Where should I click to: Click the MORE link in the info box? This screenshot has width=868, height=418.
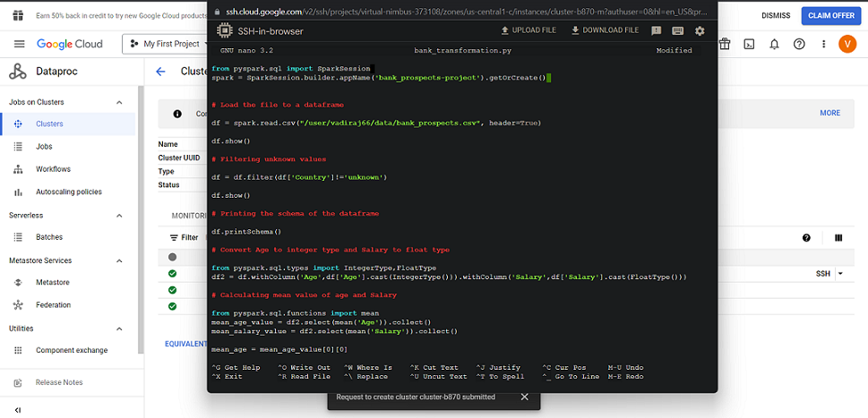pos(829,113)
